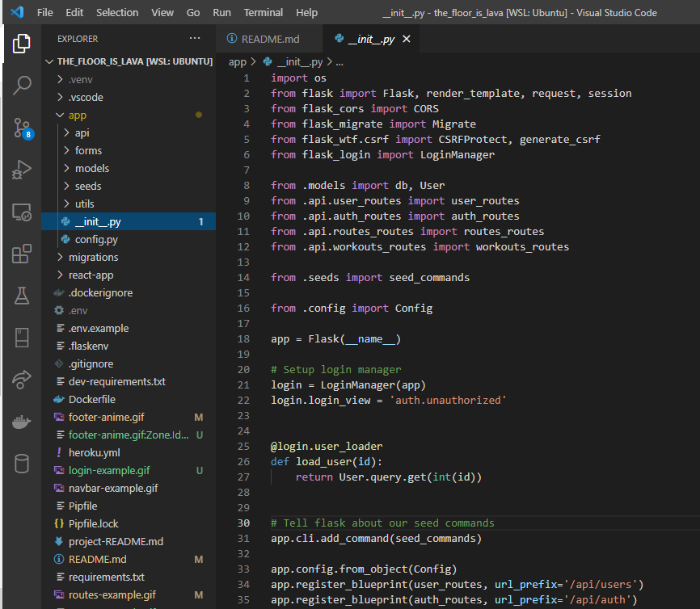
Task: Expand the migrations folder
Action: (93, 257)
